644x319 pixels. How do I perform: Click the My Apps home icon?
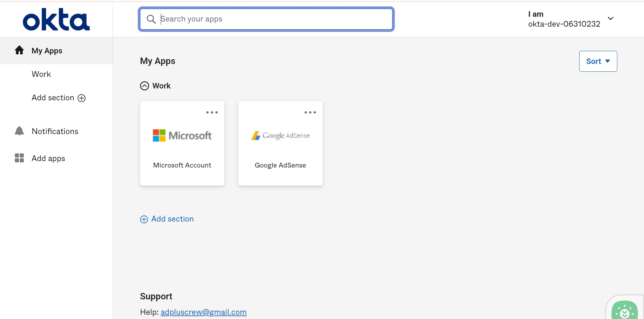coord(19,50)
